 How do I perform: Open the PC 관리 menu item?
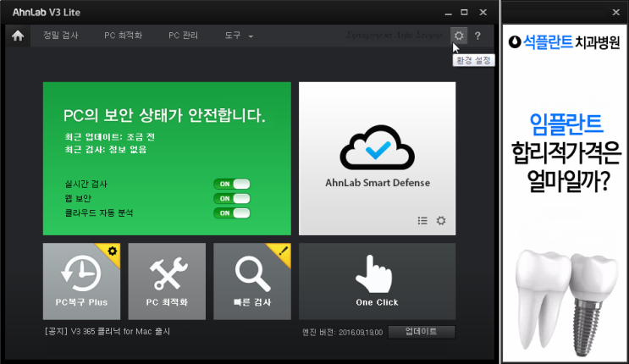coord(184,36)
